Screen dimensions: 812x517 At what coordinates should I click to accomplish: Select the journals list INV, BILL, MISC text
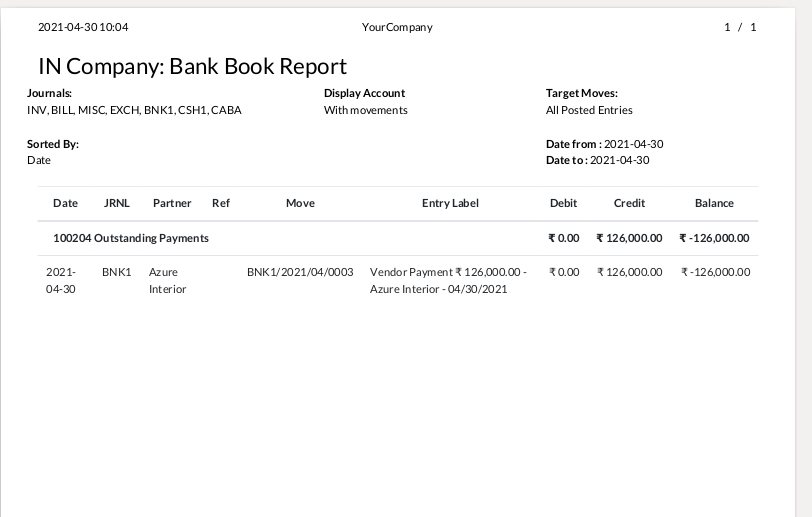coord(134,110)
